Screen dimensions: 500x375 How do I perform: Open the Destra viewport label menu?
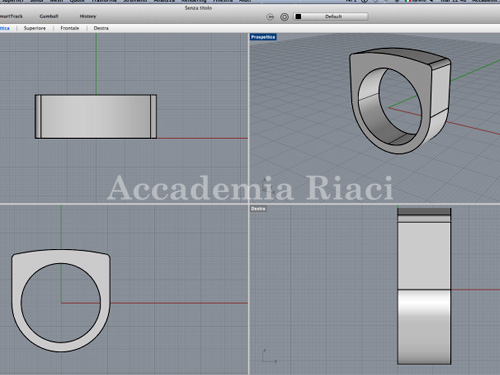(x=258, y=209)
